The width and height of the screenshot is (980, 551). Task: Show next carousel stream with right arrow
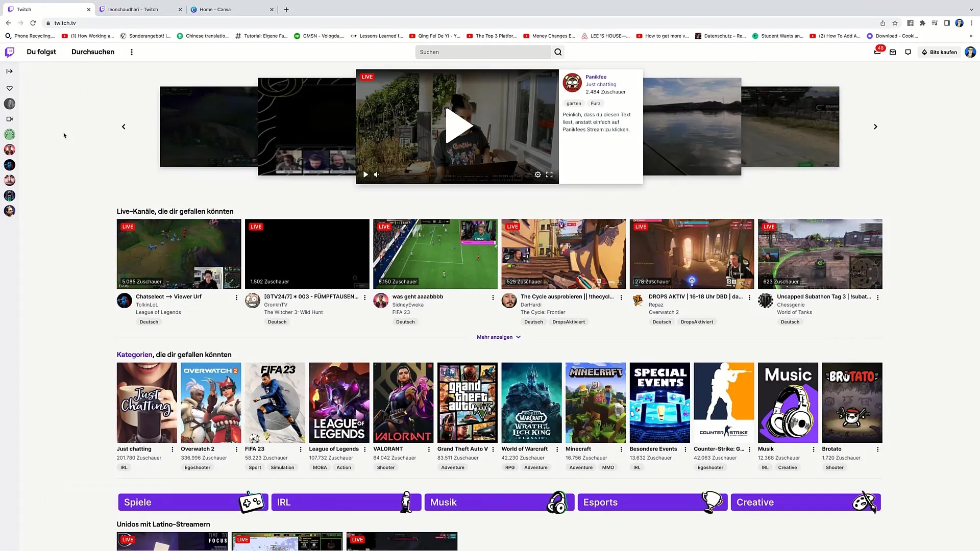pyautogui.click(x=875, y=127)
